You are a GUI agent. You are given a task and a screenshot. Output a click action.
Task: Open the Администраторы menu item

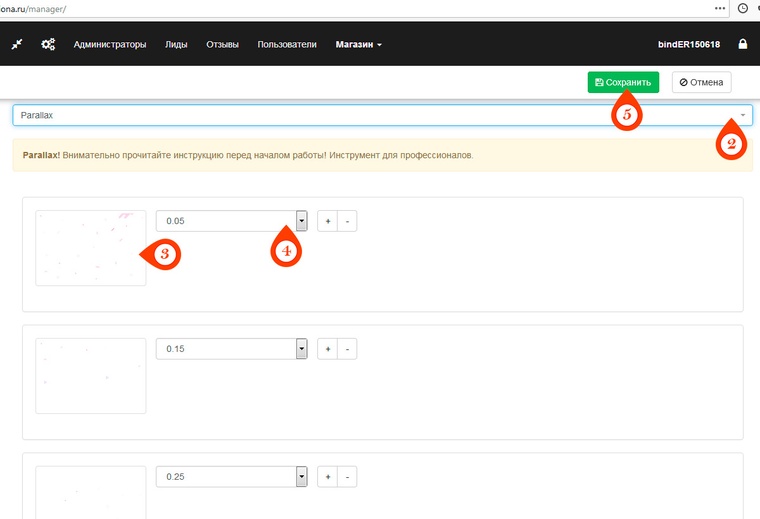coord(110,44)
